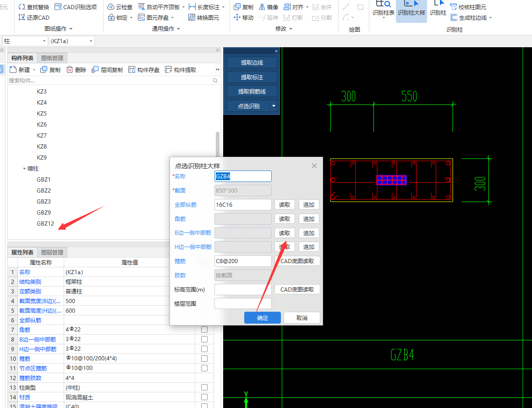The image size is (532, 408).
Task: Switch to the 属性列表 tab
Action: [22, 252]
